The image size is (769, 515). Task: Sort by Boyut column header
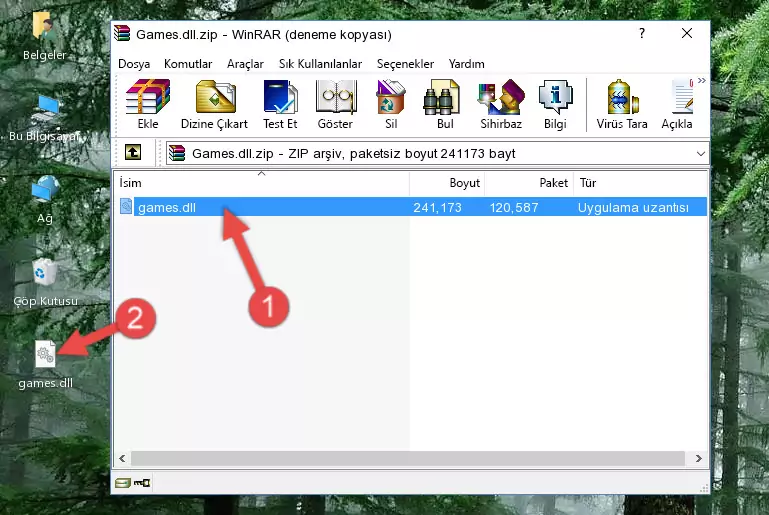click(x=447, y=183)
